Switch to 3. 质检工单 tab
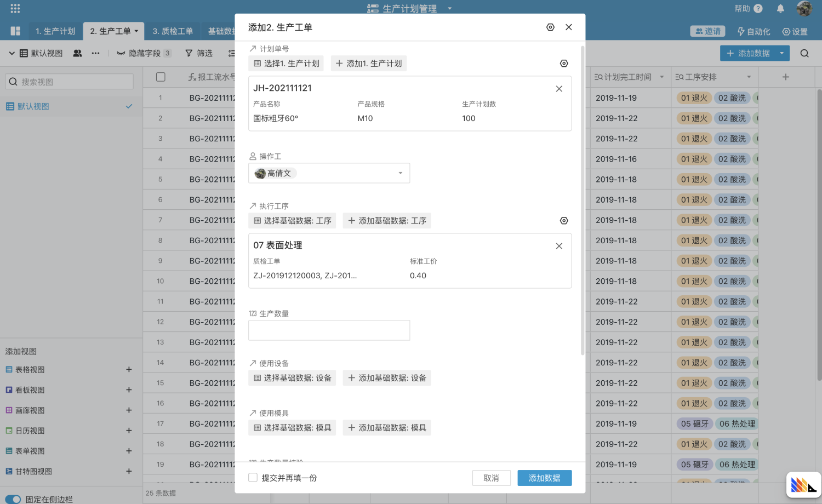This screenshot has width=822, height=504. pos(173,31)
